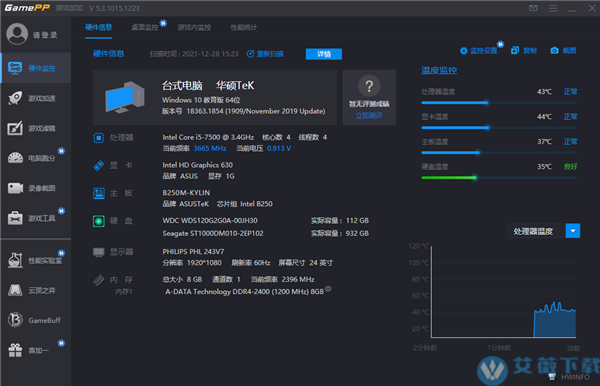Screen dimensions: 600x386
Task: Click the Intel Core i5-7500 text
Action: (208, 137)
